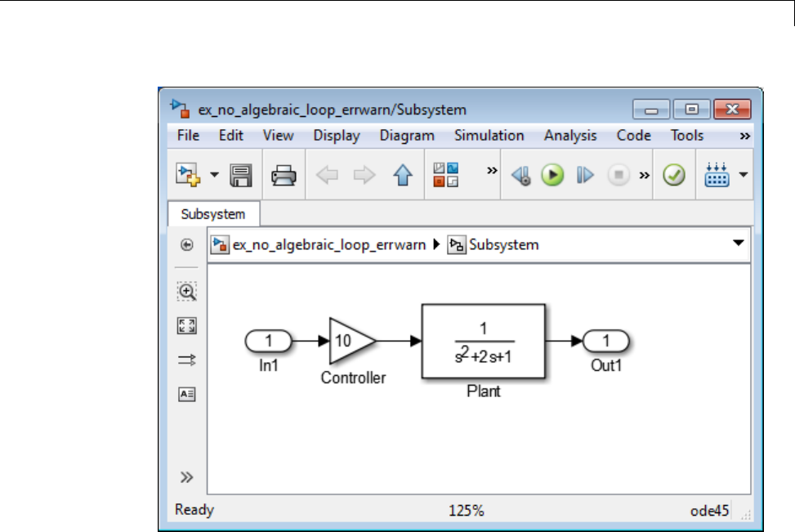
Task: Select the Subsystem tab
Action: 213,214
